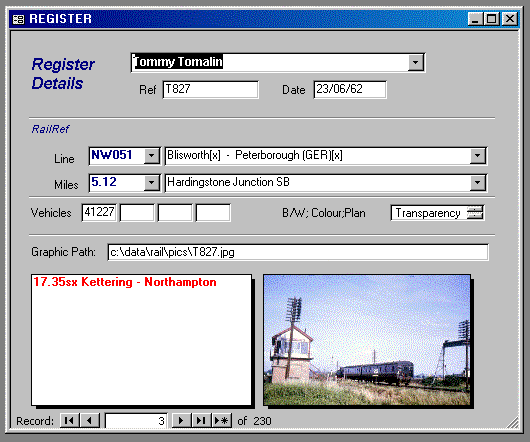Select the Vehicles box containing 41227

pos(99,213)
